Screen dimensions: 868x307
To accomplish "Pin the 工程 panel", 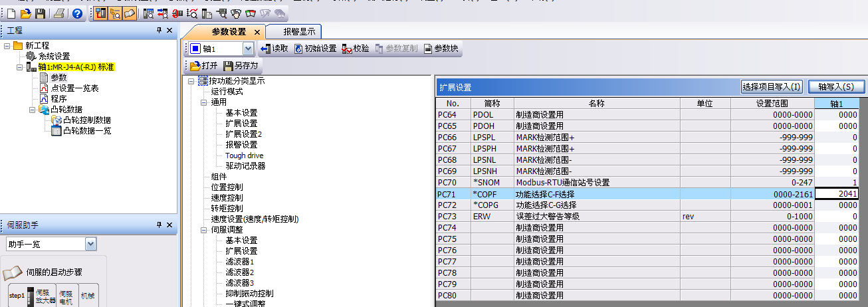I will pos(159,31).
